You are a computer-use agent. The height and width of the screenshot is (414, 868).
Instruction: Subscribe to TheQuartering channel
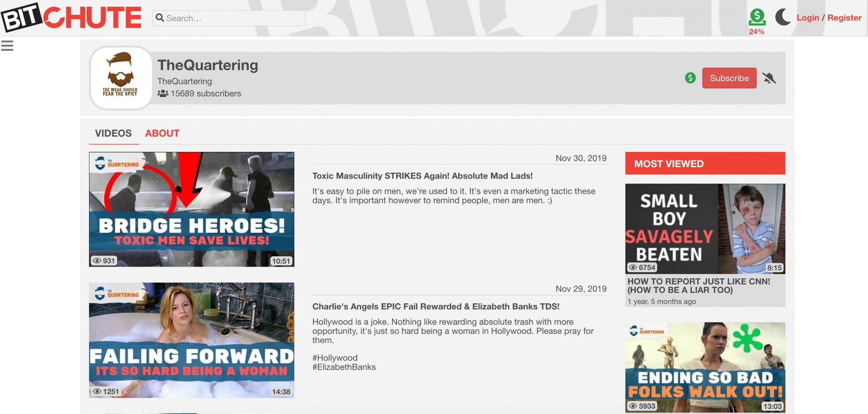[x=729, y=78]
